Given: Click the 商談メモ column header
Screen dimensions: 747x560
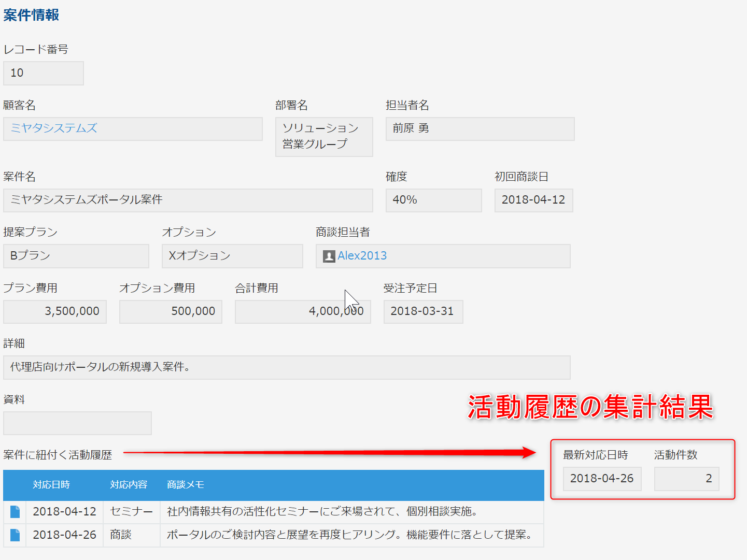Looking at the screenshot, I should coord(185,485).
